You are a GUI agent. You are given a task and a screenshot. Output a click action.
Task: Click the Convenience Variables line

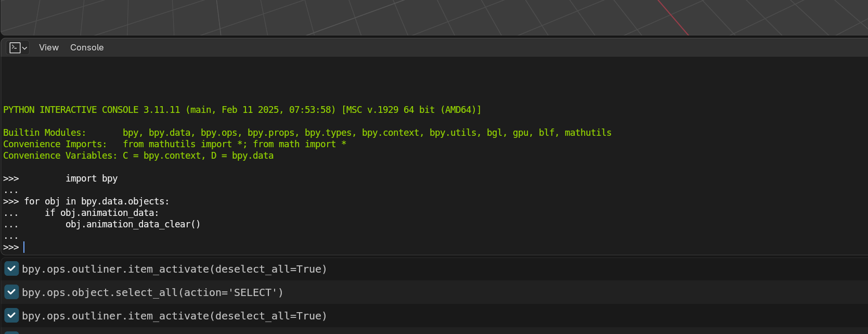[138, 156]
